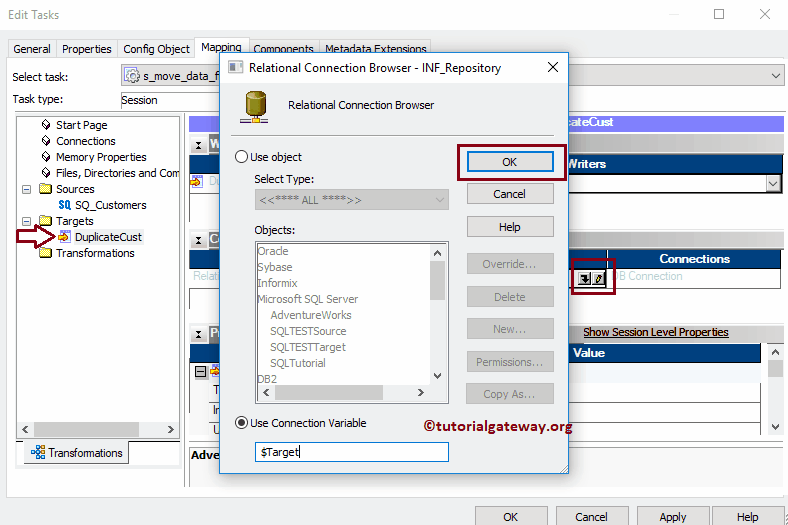Open the Select Type dropdown
Image resolution: width=788 pixels, height=525 pixels.
coord(351,200)
